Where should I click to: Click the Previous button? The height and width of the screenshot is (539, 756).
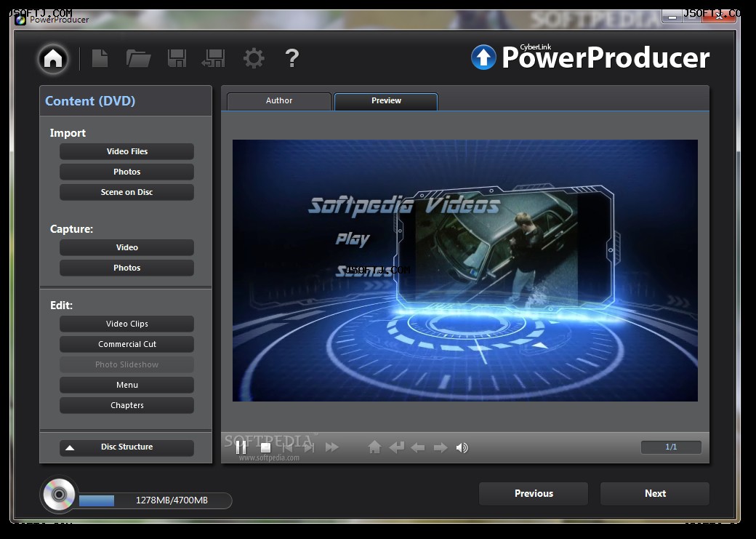pos(534,494)
